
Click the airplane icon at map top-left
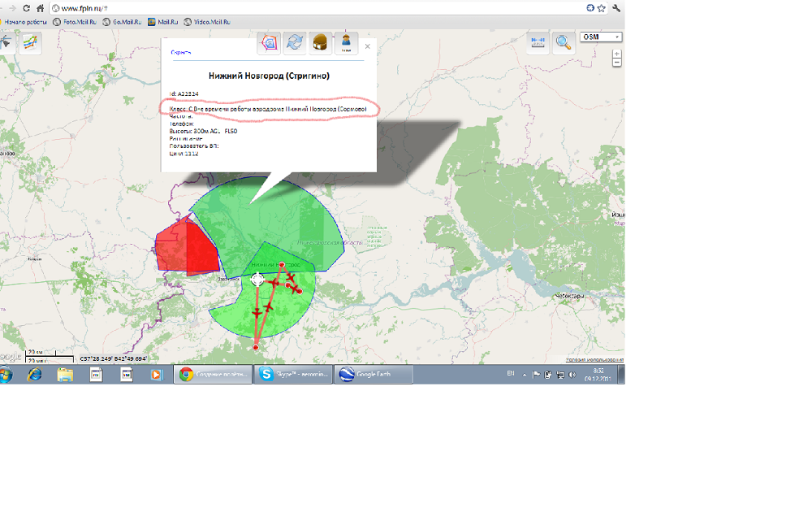click(6, 43)
